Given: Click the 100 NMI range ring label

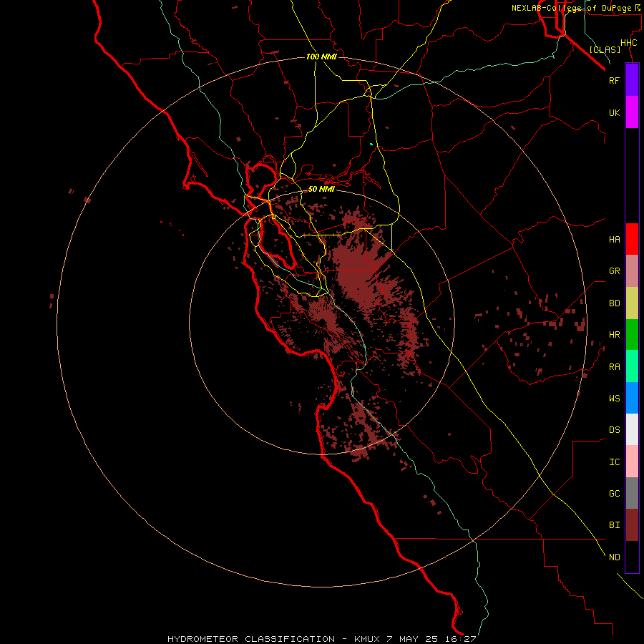Looking at the screenshot, I should (321, 57).
